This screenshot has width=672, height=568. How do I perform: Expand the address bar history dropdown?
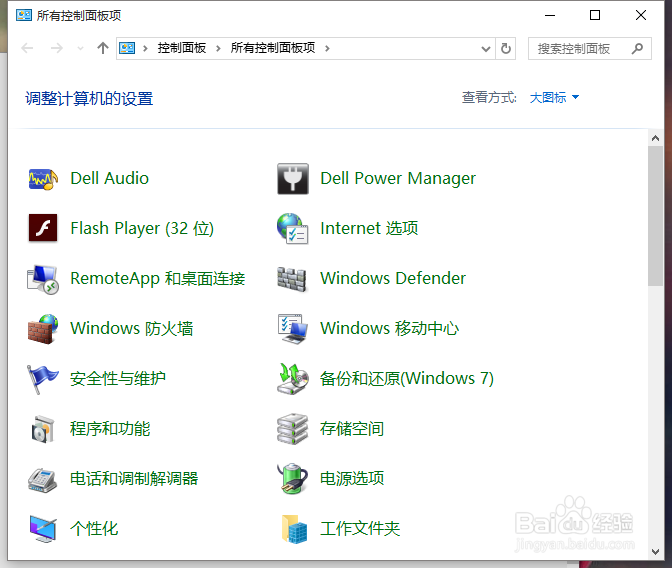486,49
